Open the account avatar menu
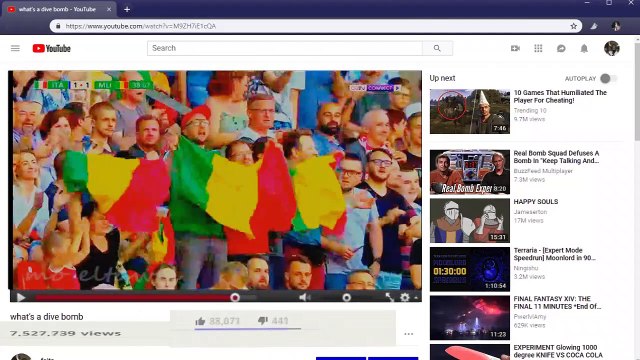The height and width of the screenshot is (360, 640). click(611, 48)
